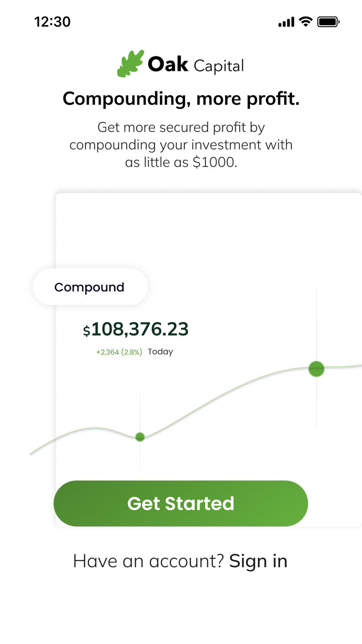Open the Sign in link
The height and width of the screenshot is (644, 362).
point(258,561)
